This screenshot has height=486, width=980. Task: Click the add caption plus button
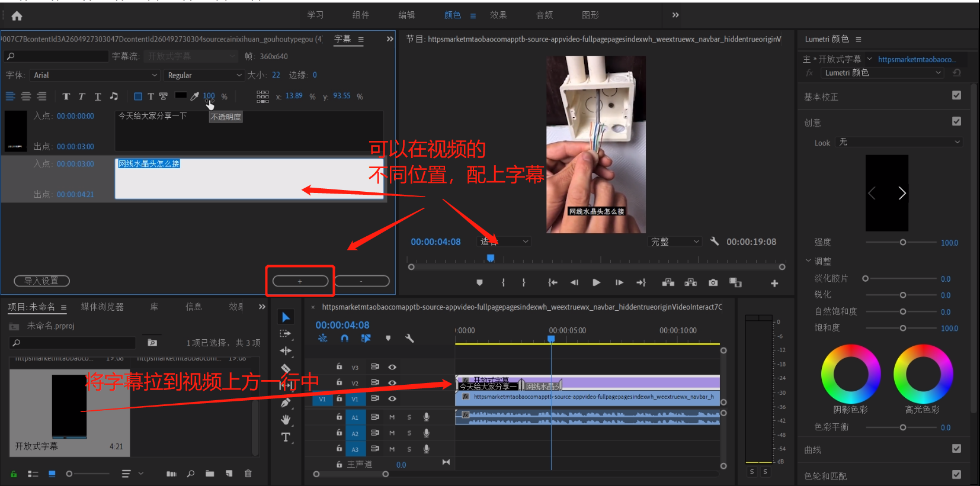tap(300, 281)
